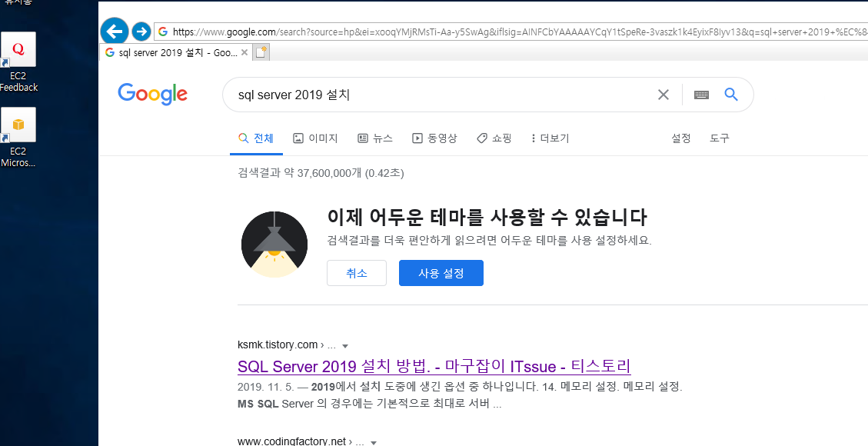
Task: Open the on-screen keyboard input tool
Action: [x=701, y=95]
